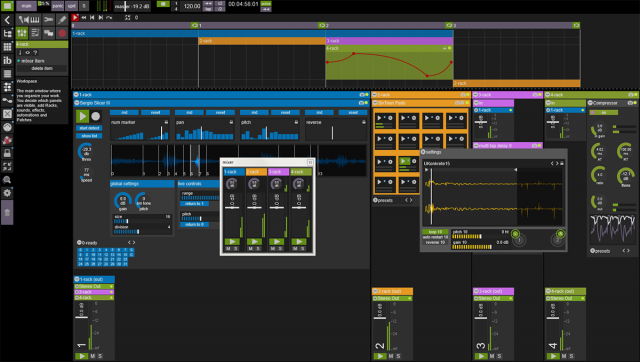Toggle 'auto-restart 10' in sample settings
The height and width of the screenshot is (362, 640).
tap(435, 237)
